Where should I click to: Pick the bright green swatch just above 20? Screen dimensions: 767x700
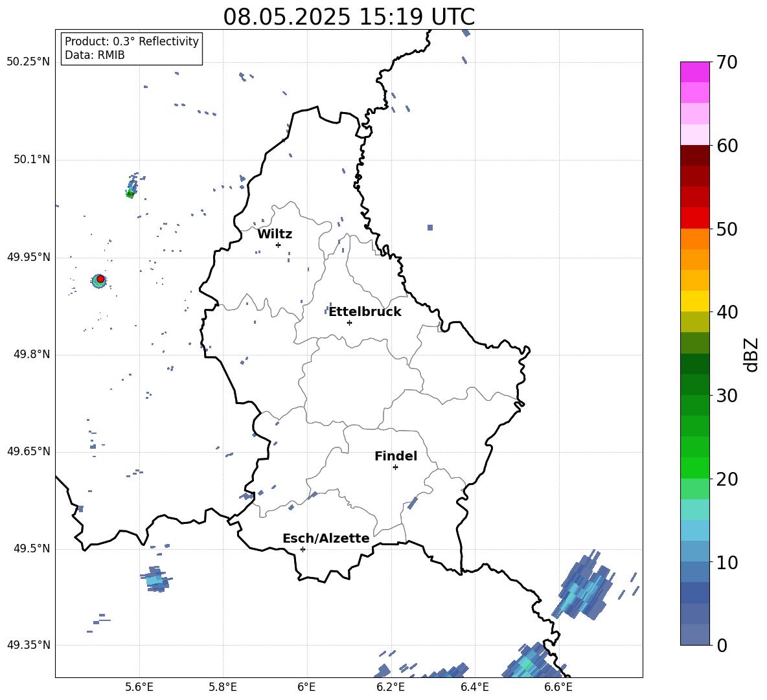[694, 468]
